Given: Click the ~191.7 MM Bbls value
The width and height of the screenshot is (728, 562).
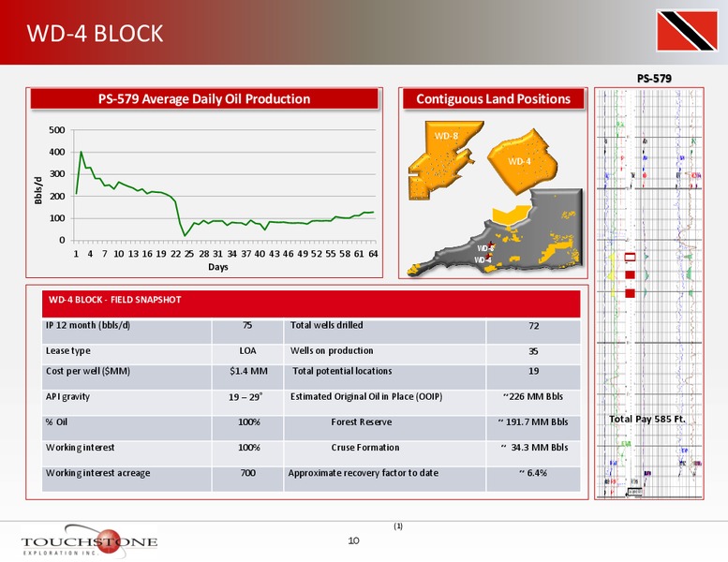Looking at the screenshot, I should pos(533,422).
